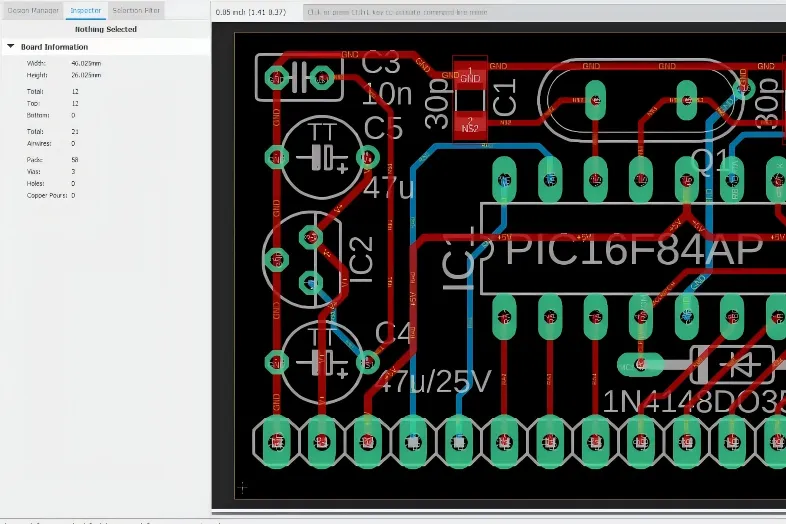Click the 'Vias:' label
This screenshot has width=786, height=524.
pyautogui.click(x=34, y=171)
